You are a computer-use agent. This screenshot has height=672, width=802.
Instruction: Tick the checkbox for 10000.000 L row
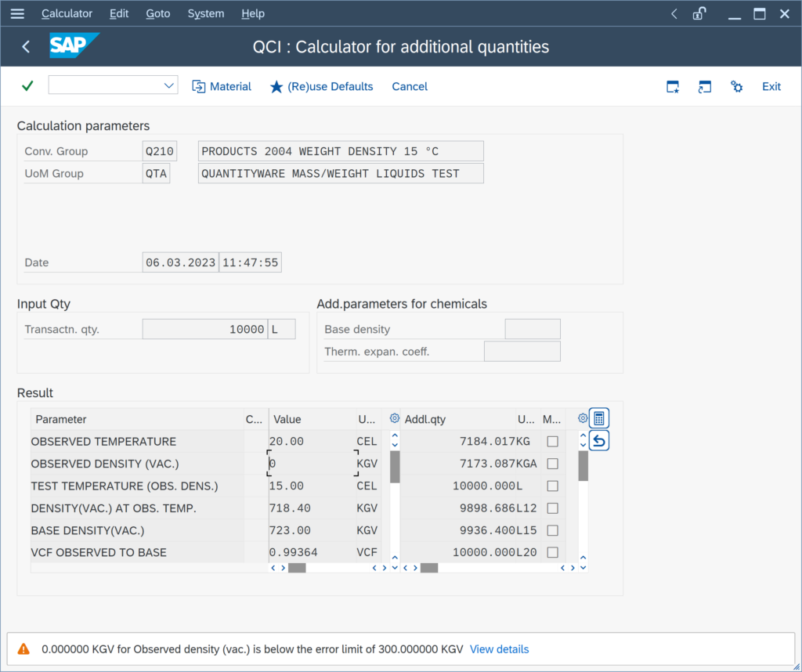[x=552, y=486]
